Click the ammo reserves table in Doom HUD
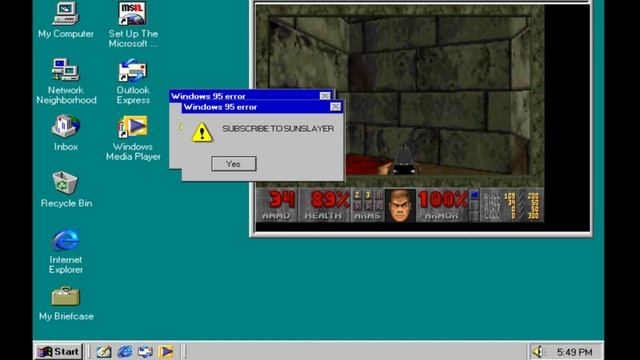 tap(511, 205)
